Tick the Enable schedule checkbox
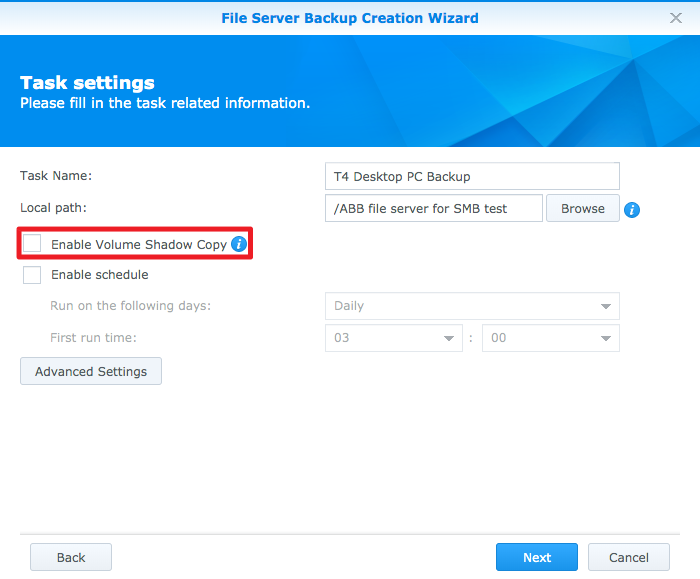Image resolution: width=700 pixels, height=579 pixels. coord(32,275)
